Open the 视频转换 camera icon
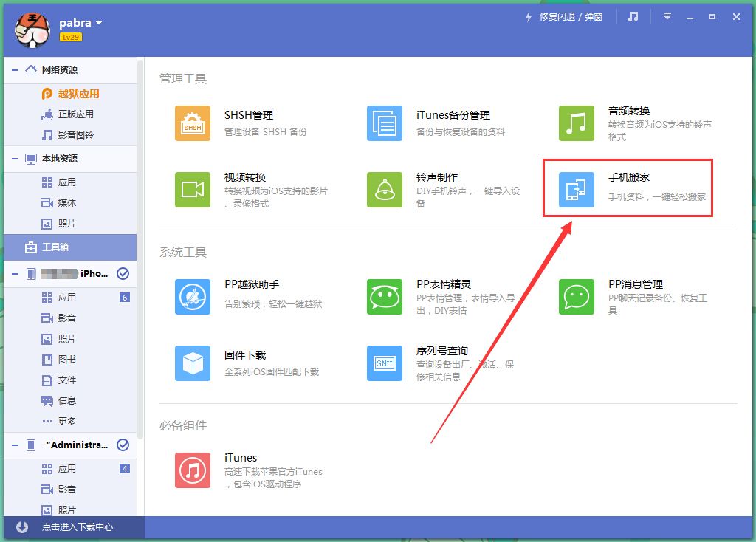756x542 pixels. click(193, 190)
